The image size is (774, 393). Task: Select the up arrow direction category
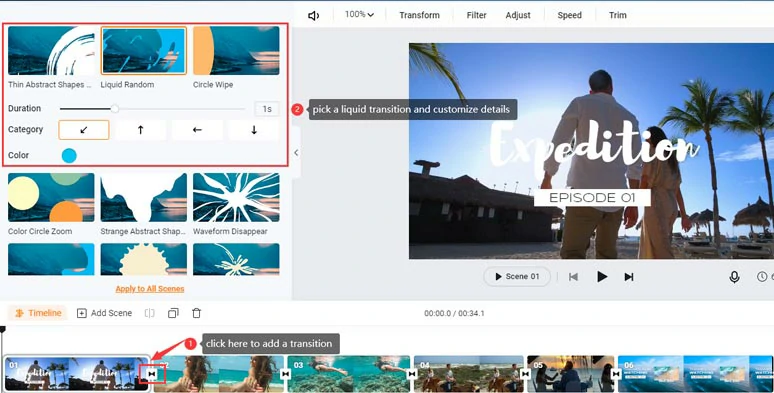(141, 130)
